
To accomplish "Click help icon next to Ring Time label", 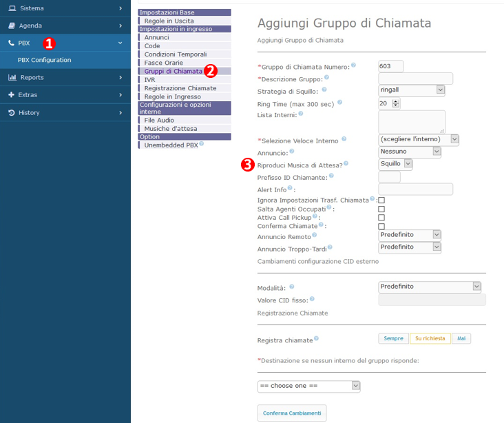I will click(339, 102).
